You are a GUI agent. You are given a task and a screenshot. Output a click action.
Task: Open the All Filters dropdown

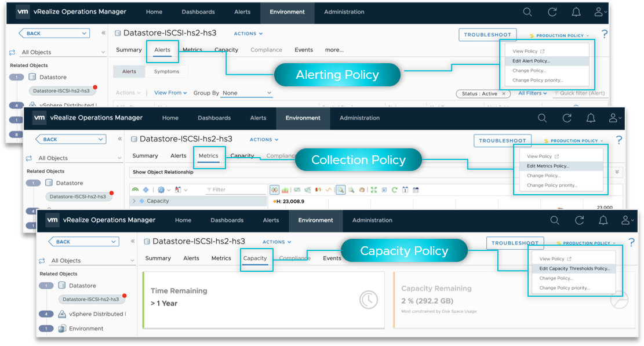pyautogui.click(x=532, y=93)
